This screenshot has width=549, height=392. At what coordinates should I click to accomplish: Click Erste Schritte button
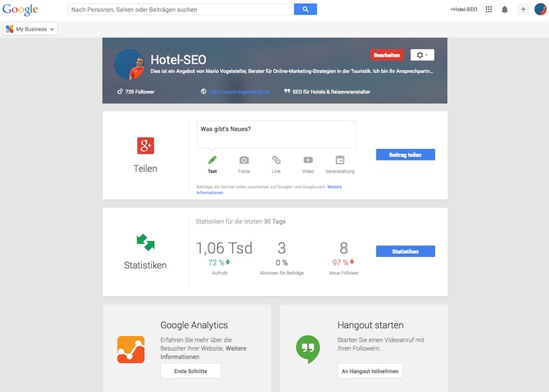click(191, 371)
